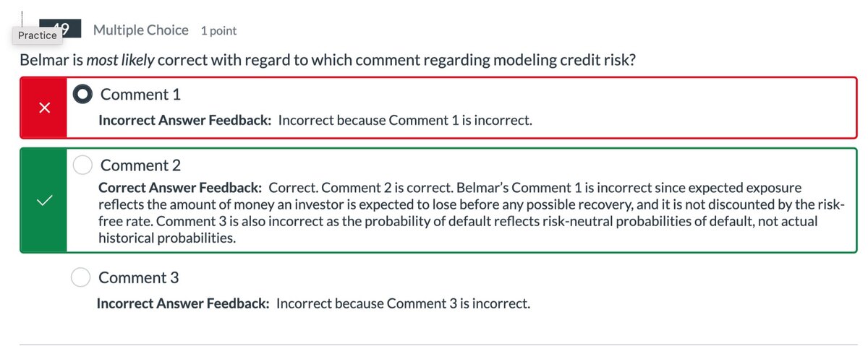Image resolution: width=868 pixels, height=346 pixels.
Task: Click the 1 point score label
Action: (218, 31)
